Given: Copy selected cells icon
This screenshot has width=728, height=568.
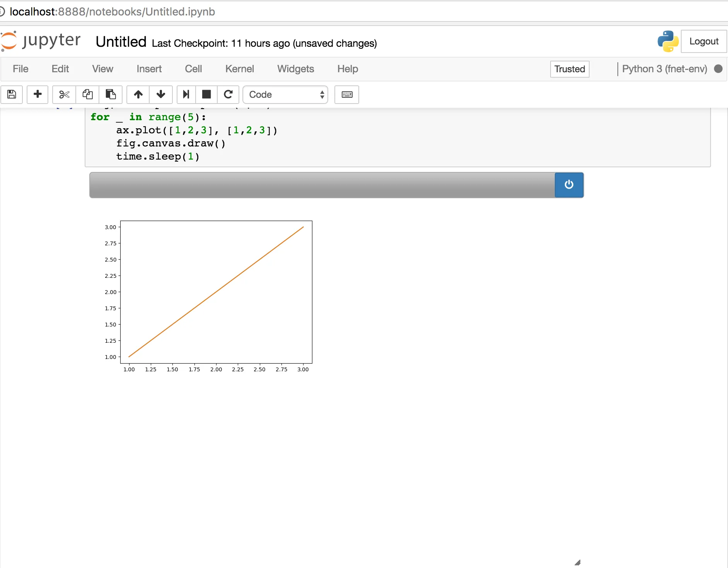Looking at the screenshot, I should coord(87,95).
